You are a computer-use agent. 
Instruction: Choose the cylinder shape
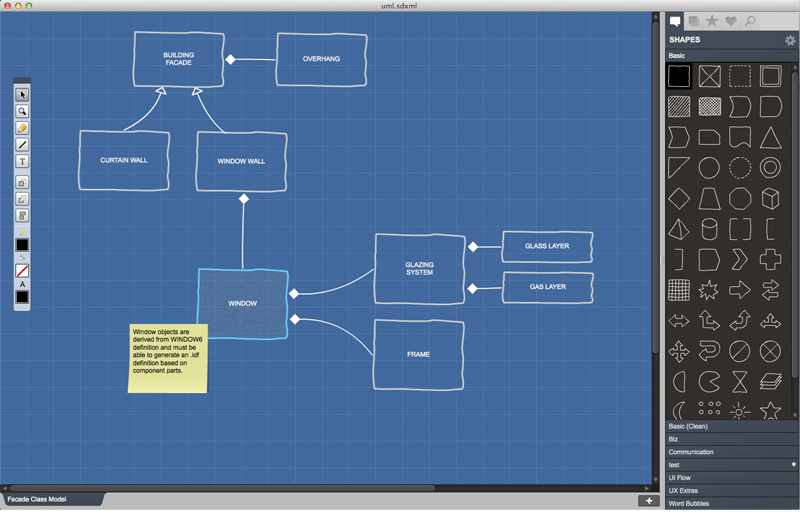click(709, 228)
